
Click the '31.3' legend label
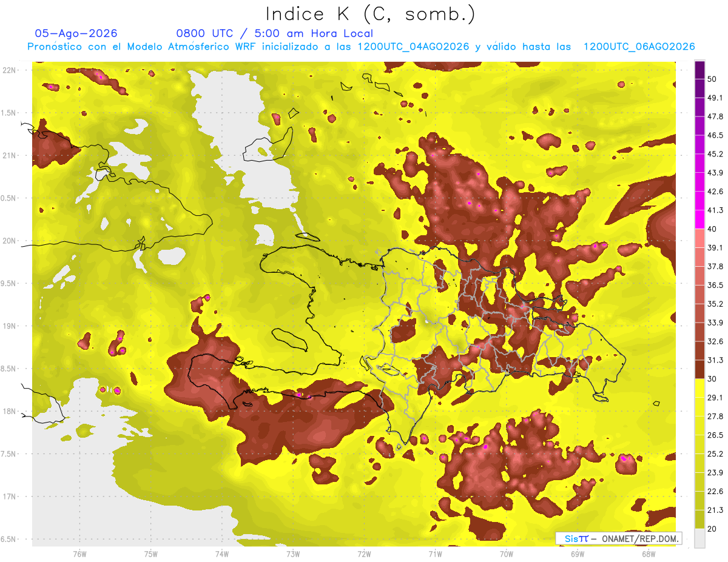(715, 360)
